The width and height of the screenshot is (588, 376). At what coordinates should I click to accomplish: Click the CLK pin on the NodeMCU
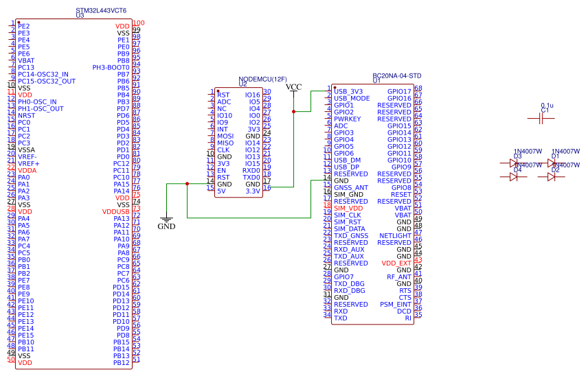[x=223, y=150]
